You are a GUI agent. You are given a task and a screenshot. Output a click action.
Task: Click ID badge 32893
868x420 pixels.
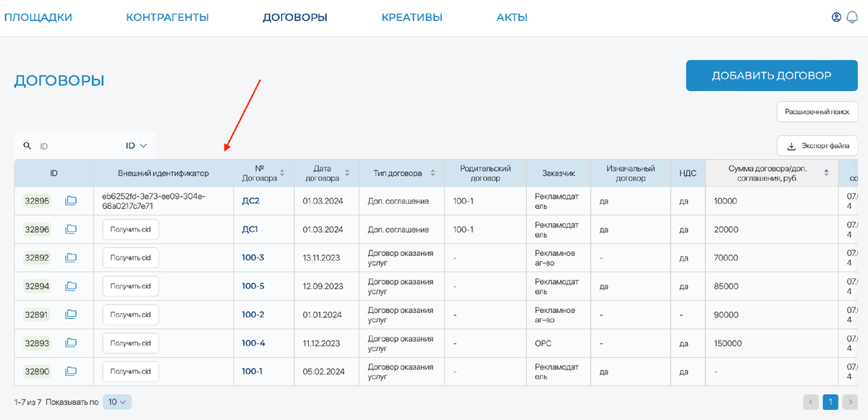(37, 343)
